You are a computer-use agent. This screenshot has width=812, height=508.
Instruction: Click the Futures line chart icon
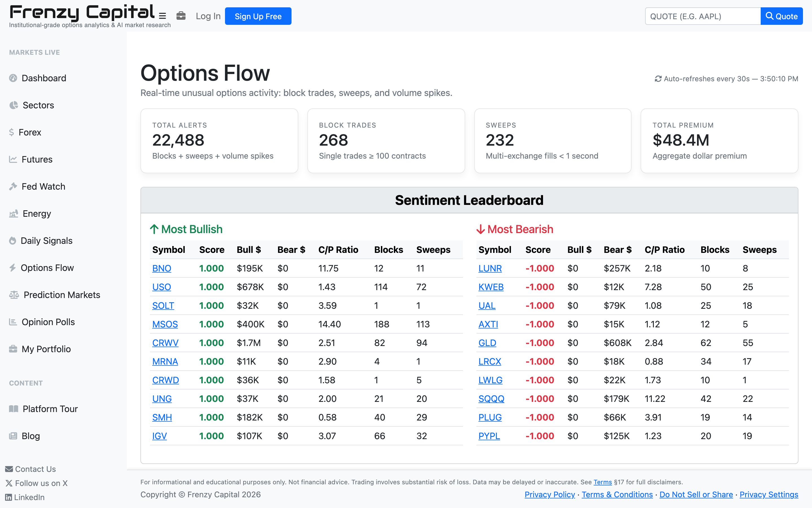(13, 159)
